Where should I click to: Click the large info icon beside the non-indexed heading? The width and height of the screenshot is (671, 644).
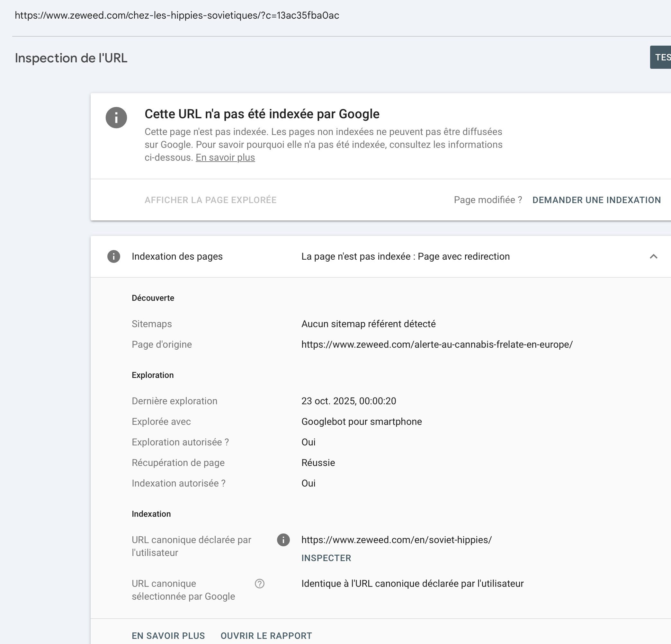pos(116,118)
